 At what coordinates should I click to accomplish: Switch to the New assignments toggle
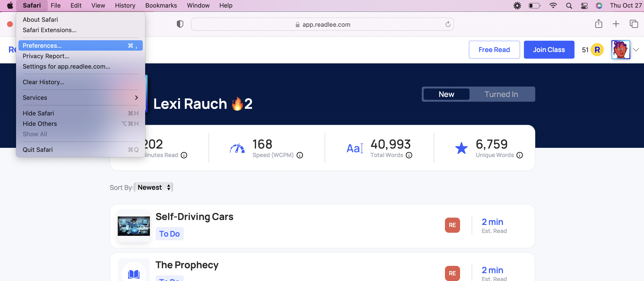pyautogui.click(x=446, y=94)
